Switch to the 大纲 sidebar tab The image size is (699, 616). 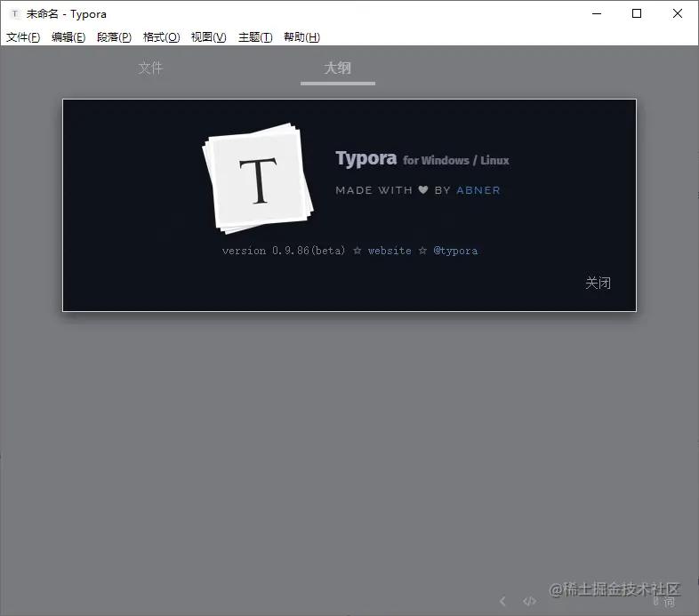pos(337,68)
